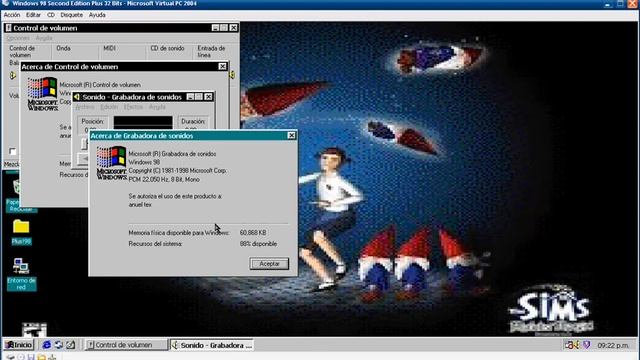640x360 pixels.
Task: Click the third quick launch icon beside Inicio
Action: click(71, 345)
